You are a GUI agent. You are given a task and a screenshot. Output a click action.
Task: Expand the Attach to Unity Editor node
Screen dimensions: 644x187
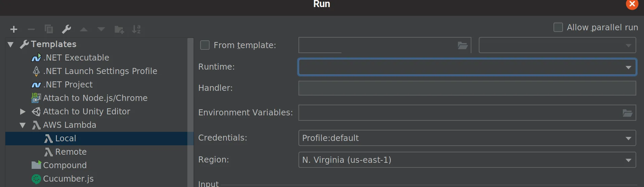click(x=23, y=112)
